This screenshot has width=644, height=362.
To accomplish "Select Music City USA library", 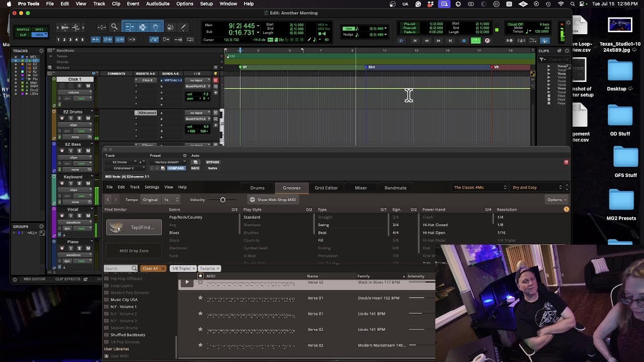I will pyautogui.click(x=124, y=300).
